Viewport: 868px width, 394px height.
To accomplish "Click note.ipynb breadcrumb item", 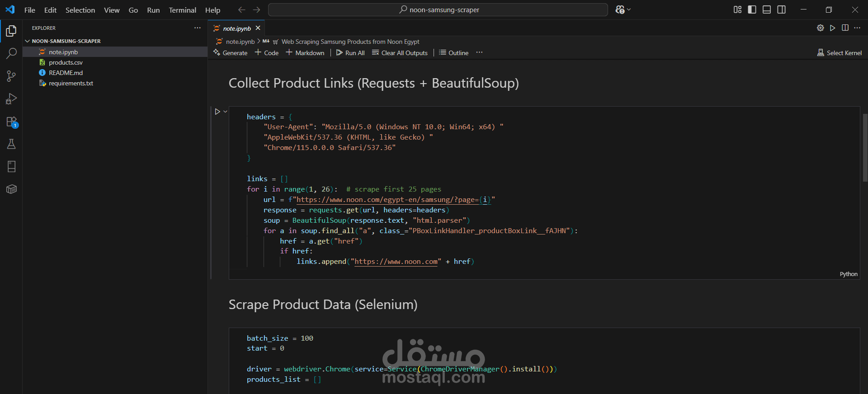I will (x=236, y=42).
